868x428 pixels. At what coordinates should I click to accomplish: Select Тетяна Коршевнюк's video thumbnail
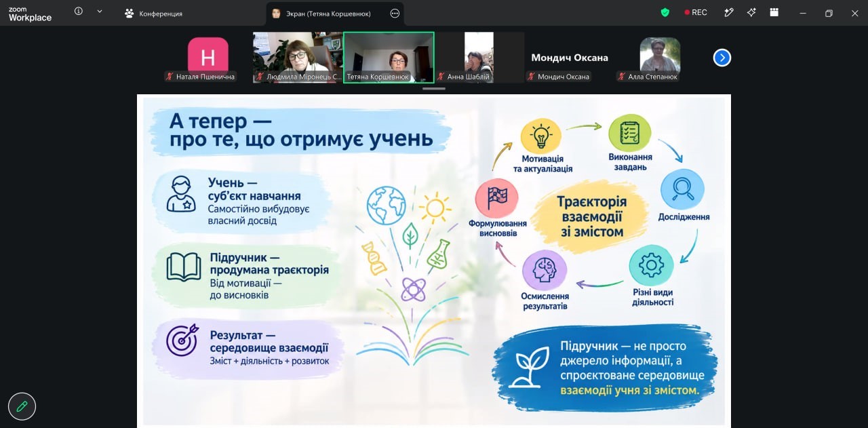pos(389,57)
